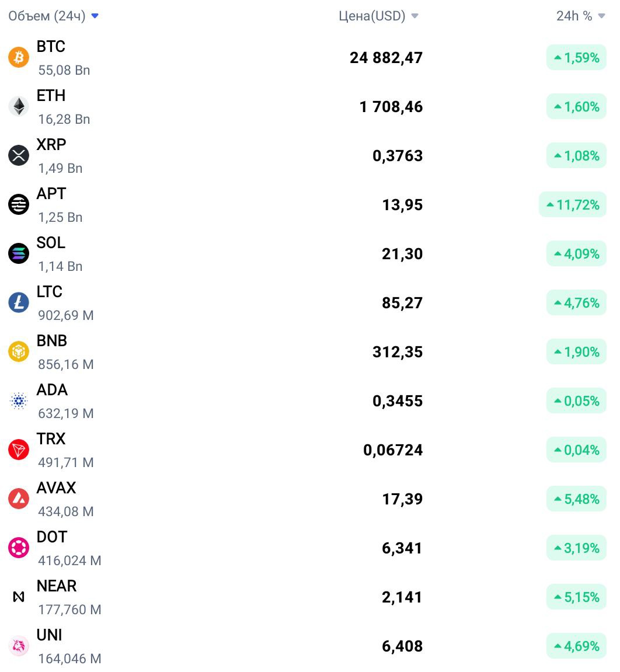This screenshot has width=620, height=672.
Task: Tap the TRON red triangle icon
Action: (x=19, y=450)
